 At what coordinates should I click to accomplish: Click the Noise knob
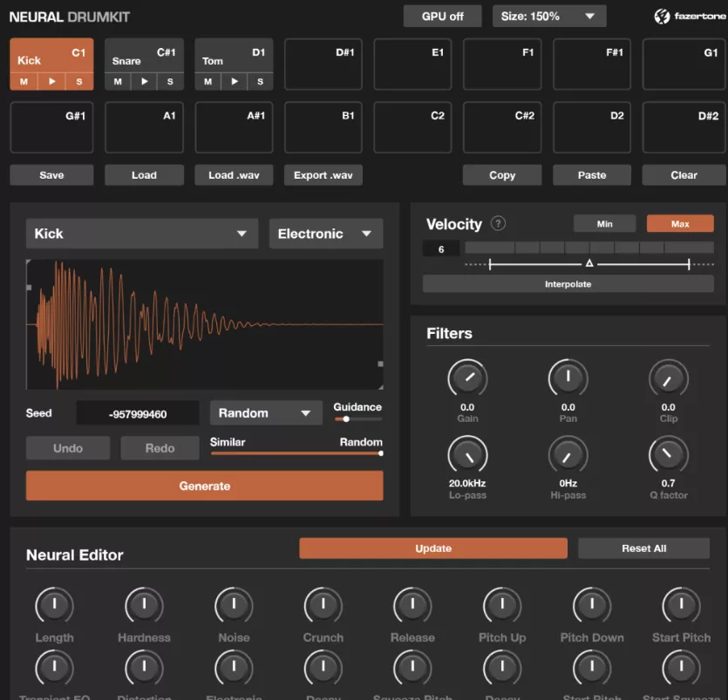[234, 605]
